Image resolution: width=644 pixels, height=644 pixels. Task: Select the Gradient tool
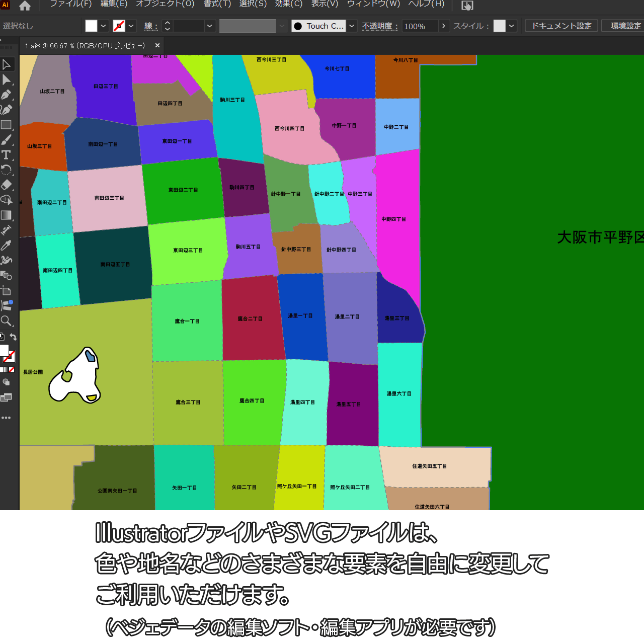pos(7,215)
